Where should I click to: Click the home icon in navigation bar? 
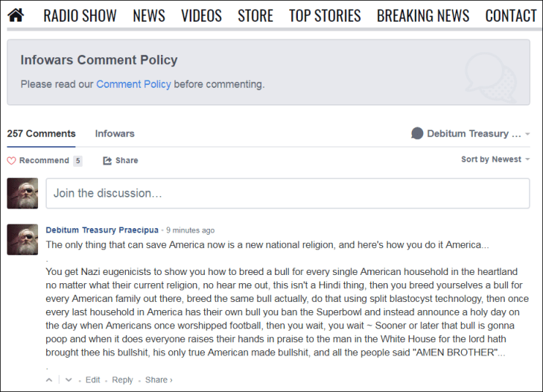click(16, 15)
